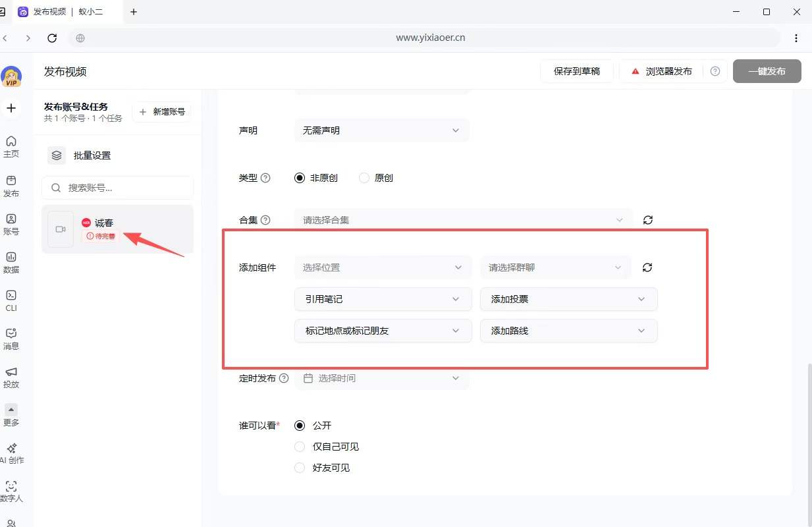Open the 声明 无需声明 dropdown
812x527 pixels.
click(x=382, y=130)
